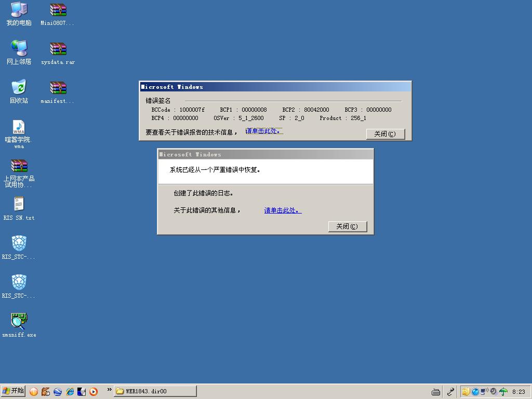This screenshot has width=532, height=399.
Task: Click 关闭(C) in the error signature dialog
Action: click(x=385, y=134)
